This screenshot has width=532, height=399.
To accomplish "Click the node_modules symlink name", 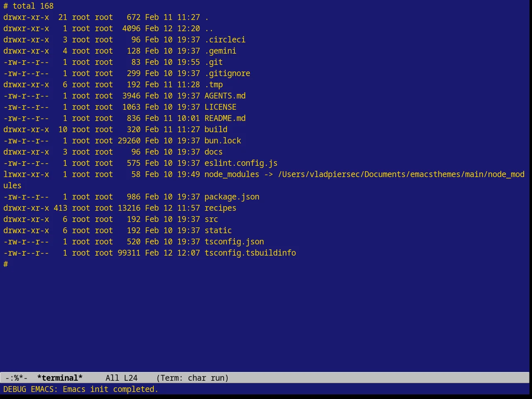I will pyautogui.click(x=232, y=175).
